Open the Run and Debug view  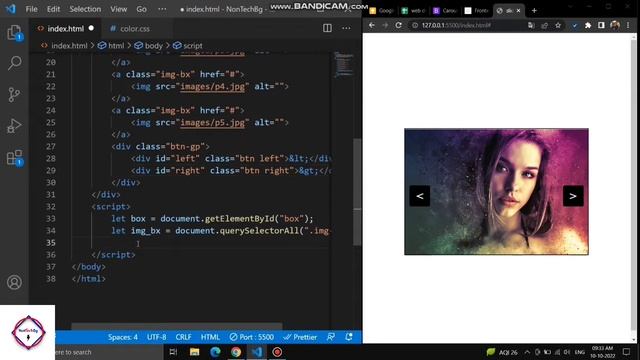pos(14,126)
